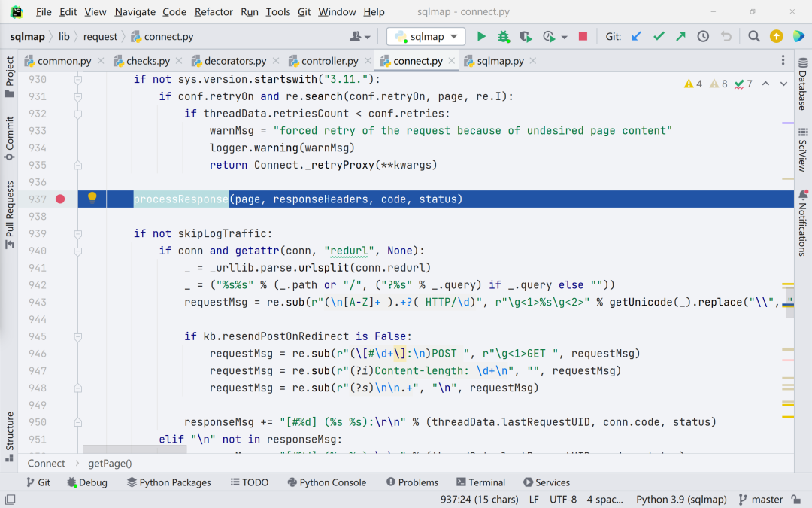Stop the running process with red square
812x508 pixels.
(x=583, y=36)
